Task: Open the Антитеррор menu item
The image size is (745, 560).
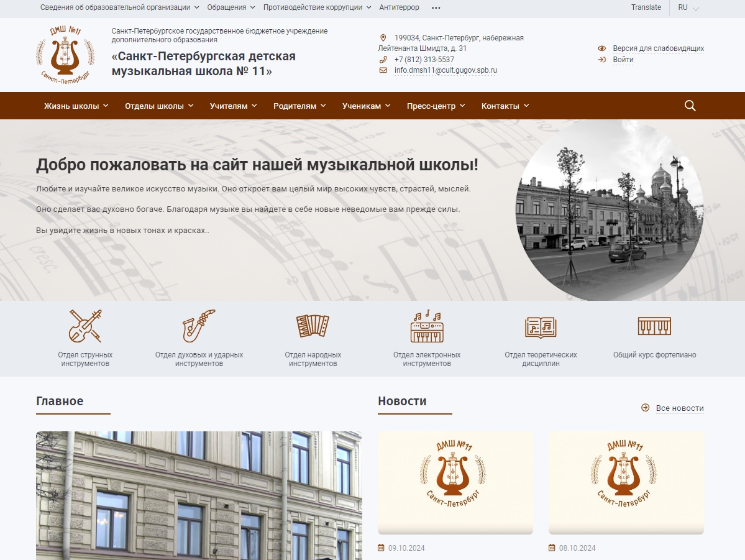Action: (399, 8)
